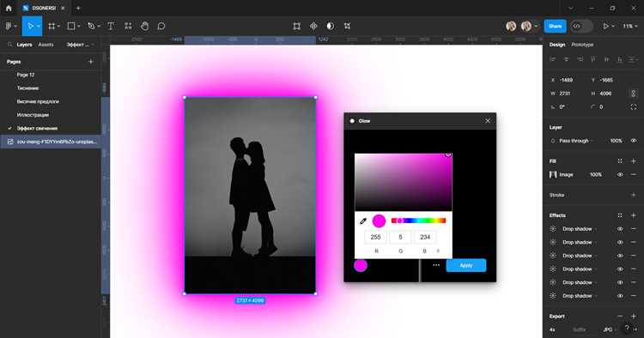Click the Use as mask icon

(331, 26)
